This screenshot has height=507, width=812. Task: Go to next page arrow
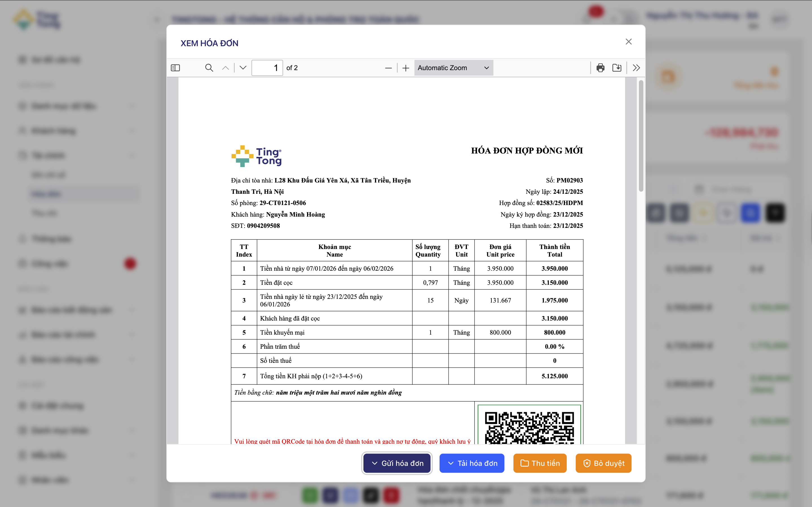pyautogui.click(x=243, y=68)
